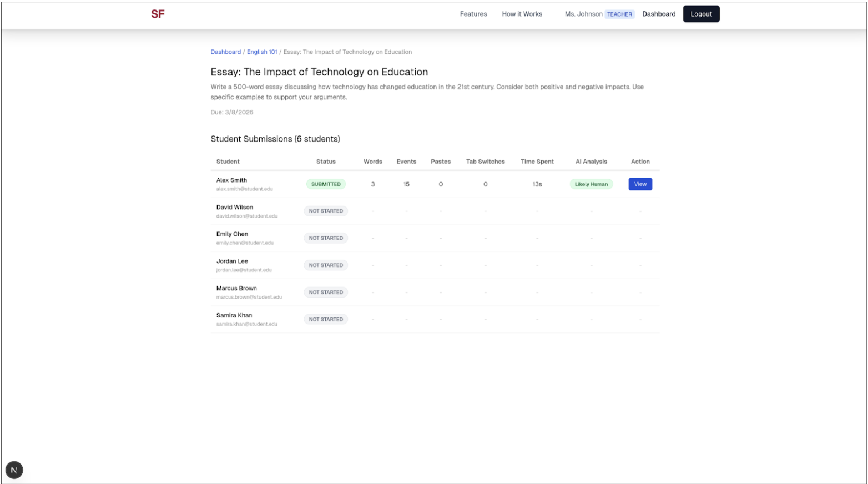This screenshot has width=868, height=484.
Task: Select the student name Alex Smith
Action: click(231, 180)
